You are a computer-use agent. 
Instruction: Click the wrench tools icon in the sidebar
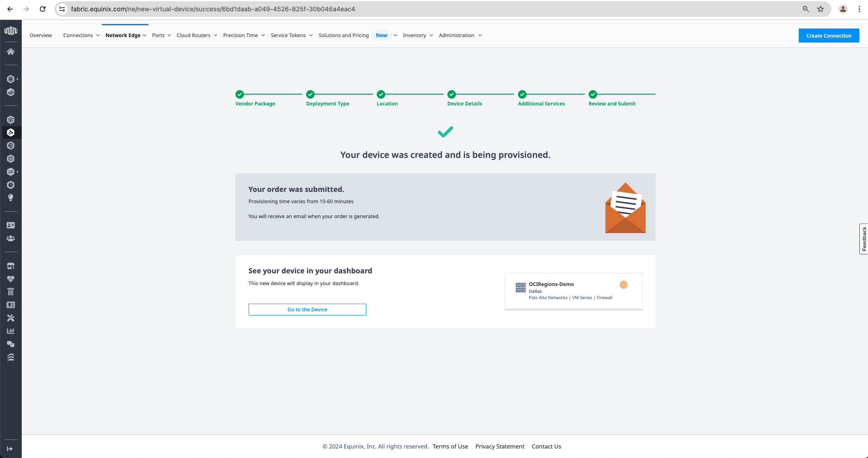(x=10, y=318)
